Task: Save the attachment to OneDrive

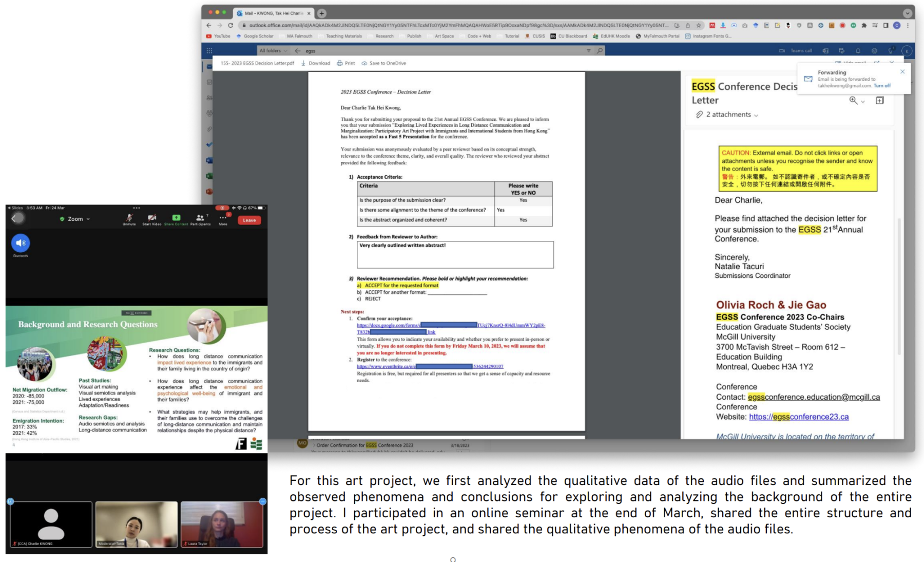Action: coord(384,63)
